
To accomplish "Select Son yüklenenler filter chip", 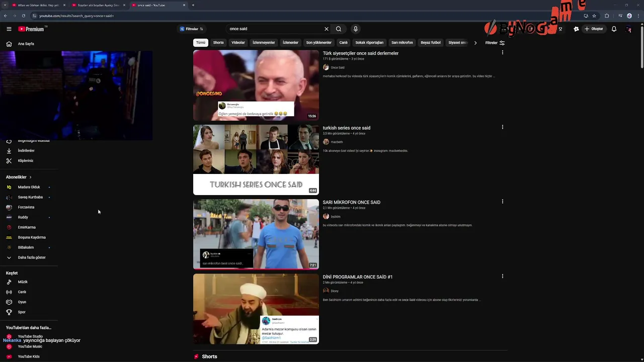I will coord(319,43).
